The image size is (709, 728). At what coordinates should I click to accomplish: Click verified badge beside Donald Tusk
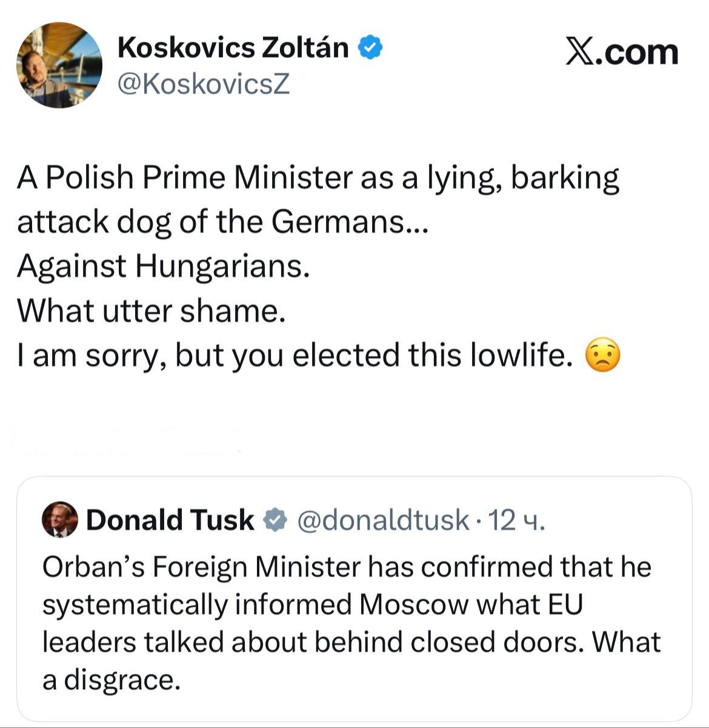275,520
